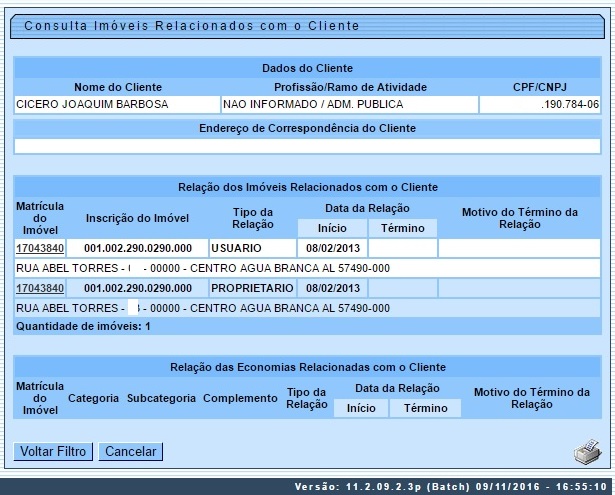This screenshot has height=495, width=615.
Task: Click the version info in status bar
Action: point(451,487)
